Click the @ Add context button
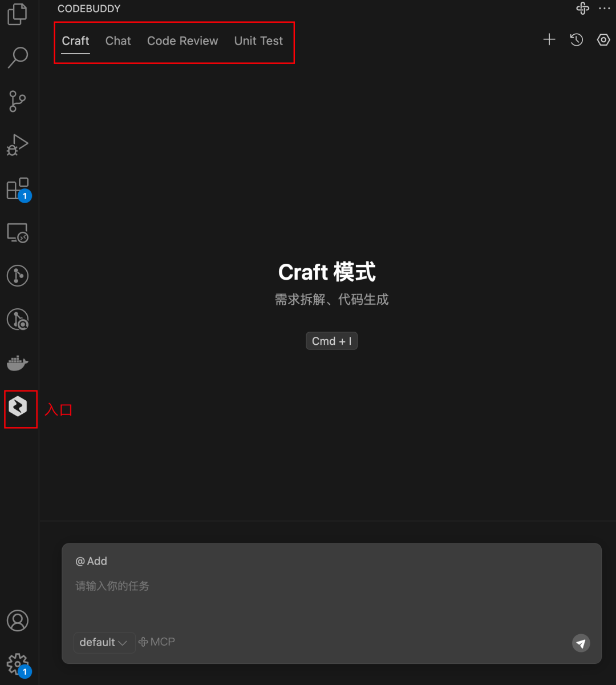The image size is (616, 685). pos(91,561)
